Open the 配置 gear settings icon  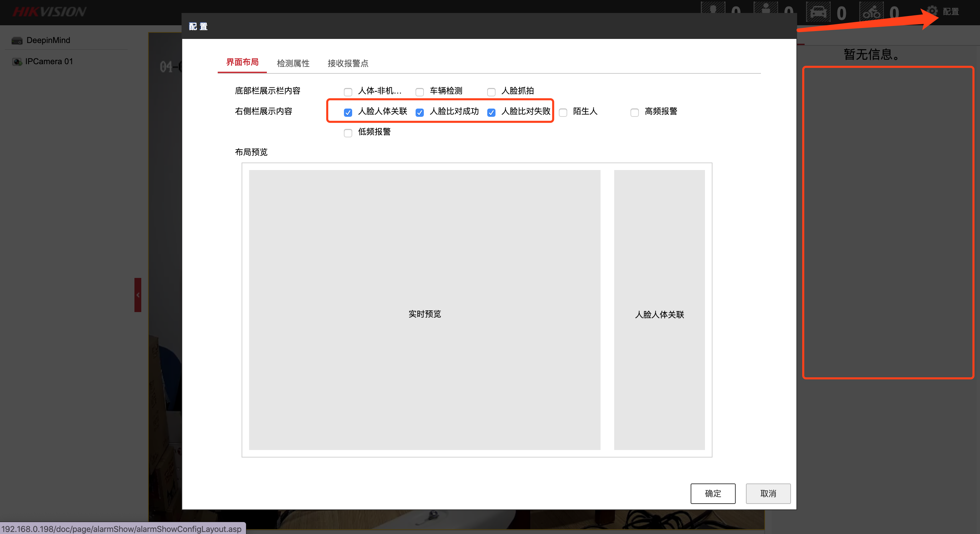[932, 11]
